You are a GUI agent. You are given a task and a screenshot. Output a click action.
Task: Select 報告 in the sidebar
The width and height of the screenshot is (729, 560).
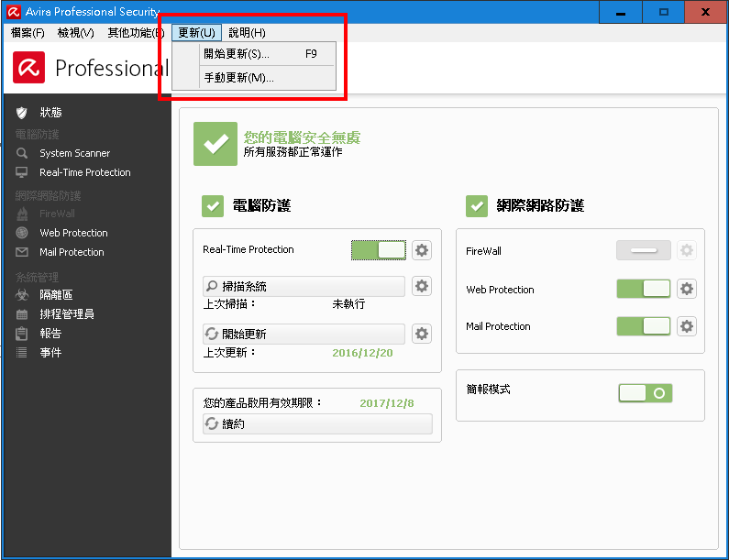coord(50,334)
